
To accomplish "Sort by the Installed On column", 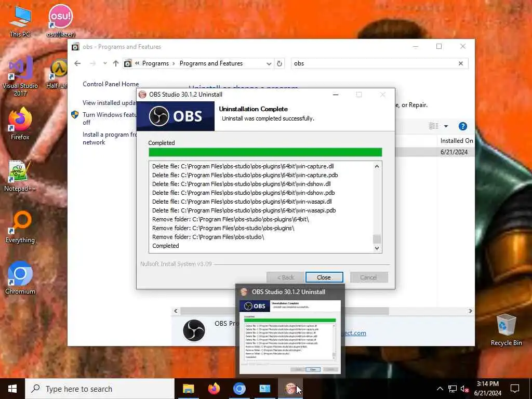I will click(456, 141).
